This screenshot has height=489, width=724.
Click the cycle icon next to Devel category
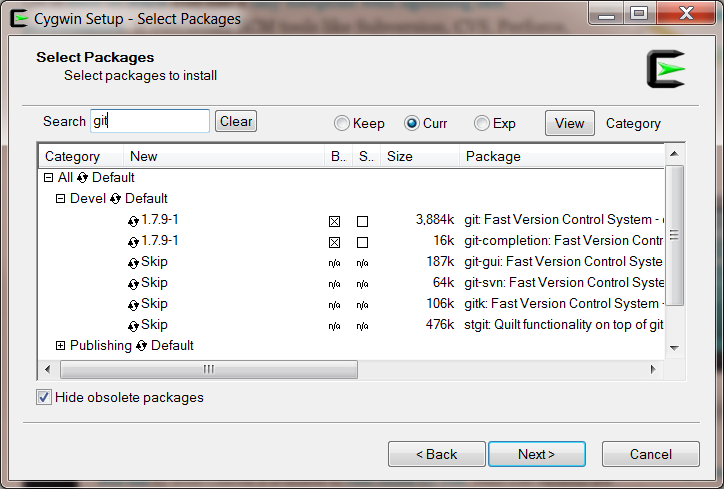click(x=115, y=199)
